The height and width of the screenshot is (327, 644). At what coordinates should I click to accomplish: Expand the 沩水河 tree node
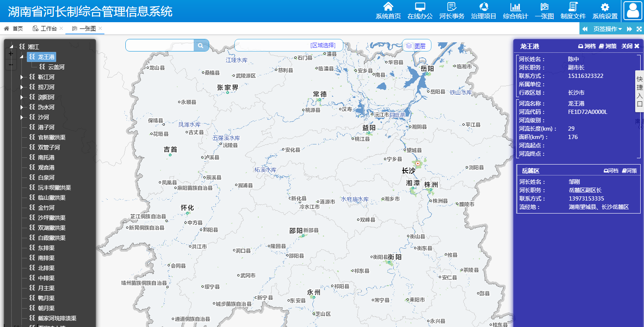(22, 107)
